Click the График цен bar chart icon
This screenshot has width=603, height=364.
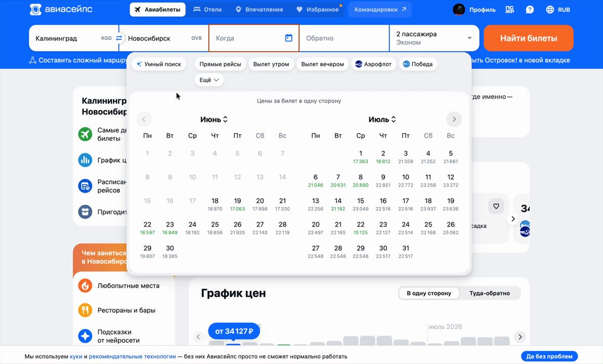coord(85,160)
